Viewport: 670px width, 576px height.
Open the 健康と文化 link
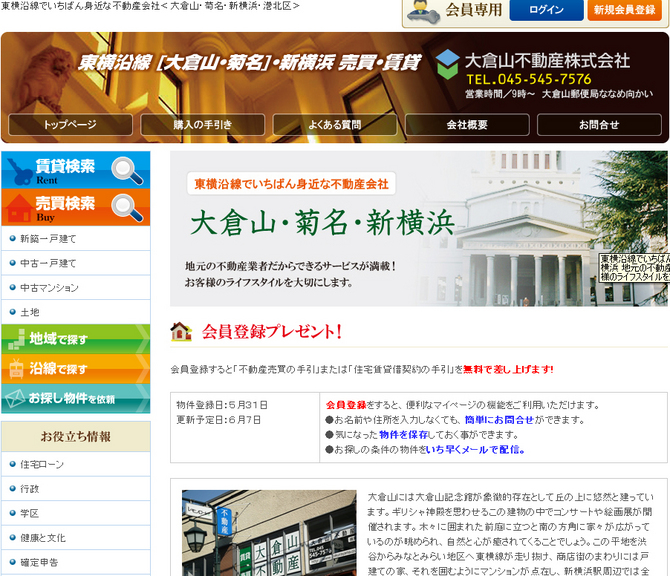tap(43, 538)
